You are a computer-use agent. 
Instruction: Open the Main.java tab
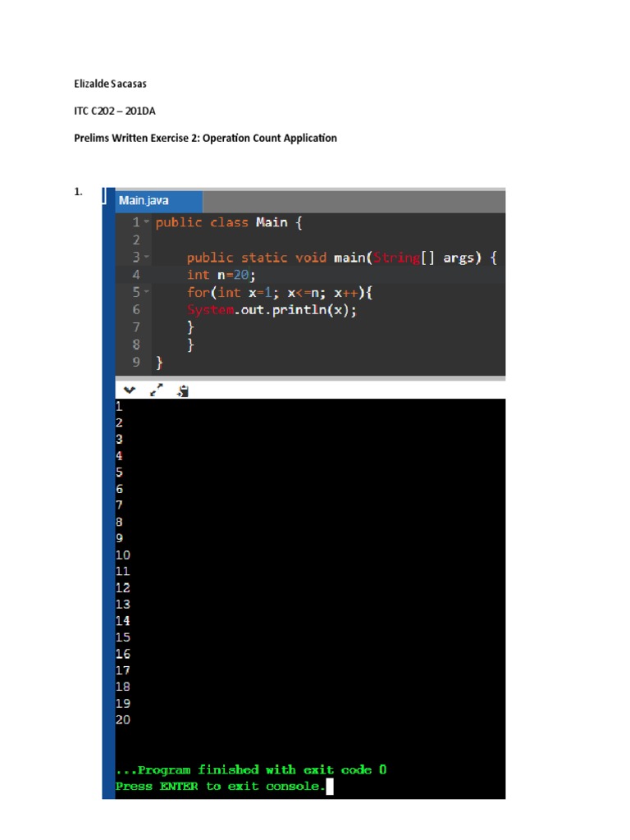(x=159, y=201)
